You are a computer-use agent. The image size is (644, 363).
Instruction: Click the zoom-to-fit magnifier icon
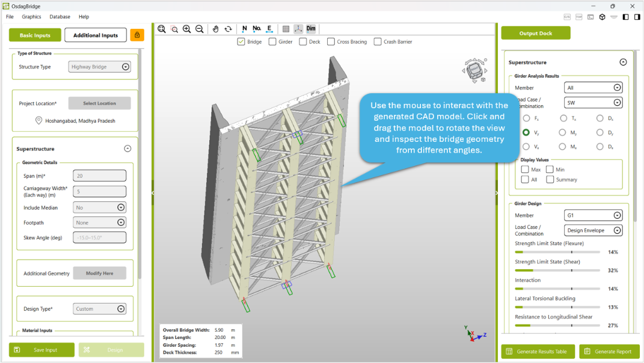tap(162, 29)
